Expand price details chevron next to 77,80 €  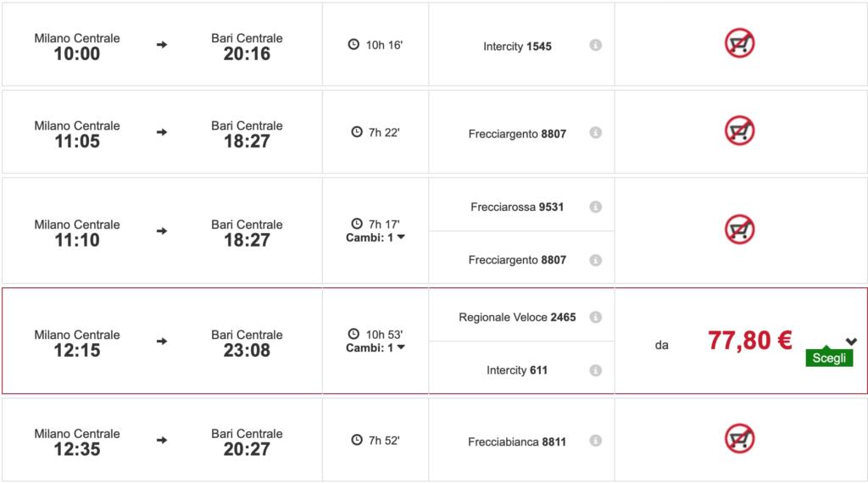click(851, 341)
